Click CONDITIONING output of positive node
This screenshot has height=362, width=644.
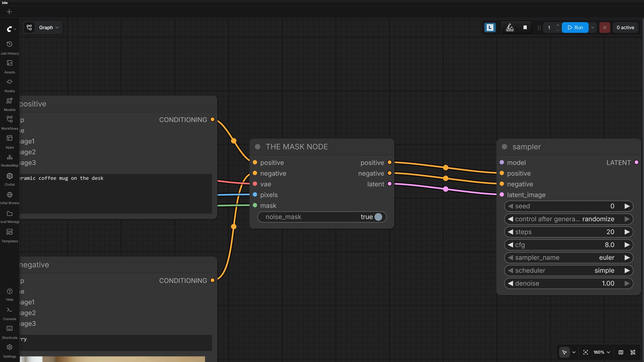click(212, 120)
